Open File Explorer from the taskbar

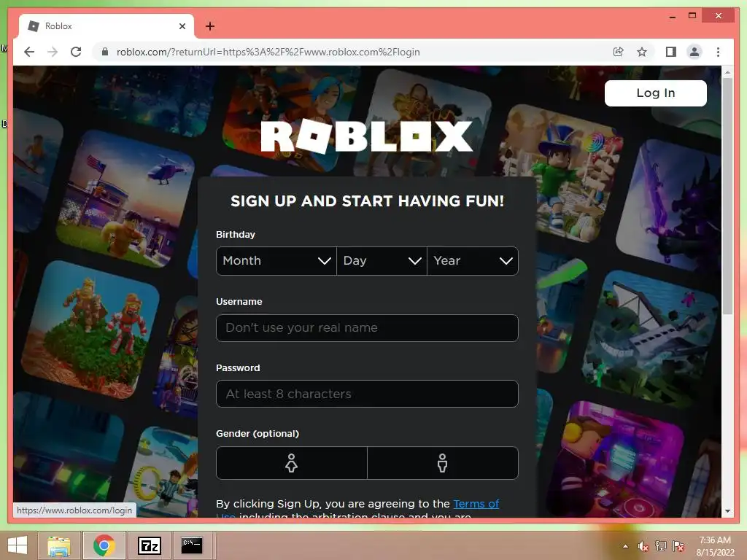tap(59, 545)
